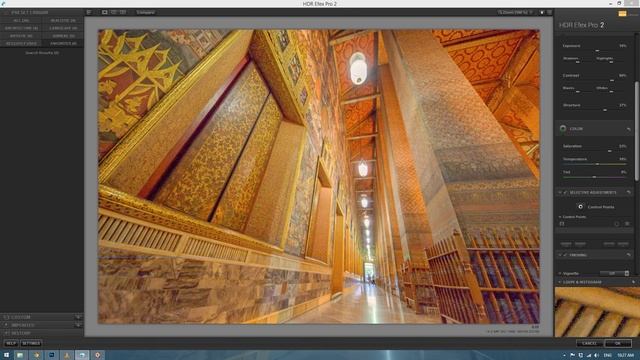This screenshot has width=640, height=360.
Task: Reset the Color section with arrow icon
Action: 629,129
